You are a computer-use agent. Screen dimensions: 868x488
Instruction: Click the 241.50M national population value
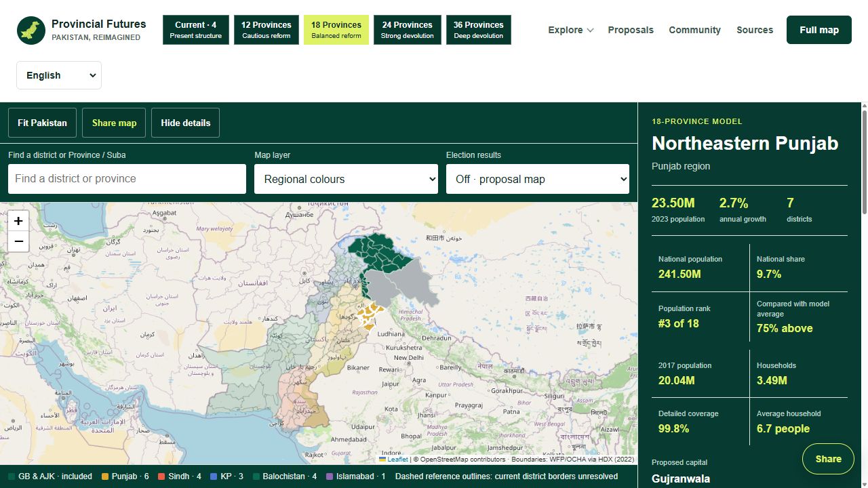pos(679,274)
